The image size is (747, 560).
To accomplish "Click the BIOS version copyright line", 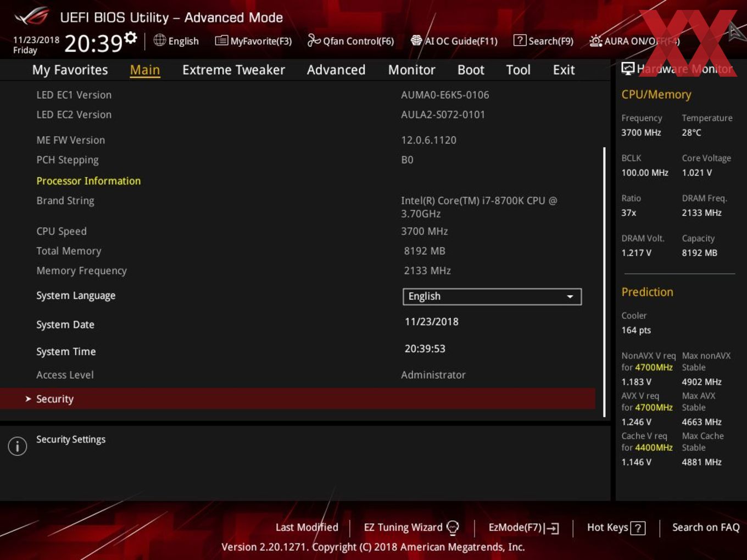I will click(x=373, y=547).
